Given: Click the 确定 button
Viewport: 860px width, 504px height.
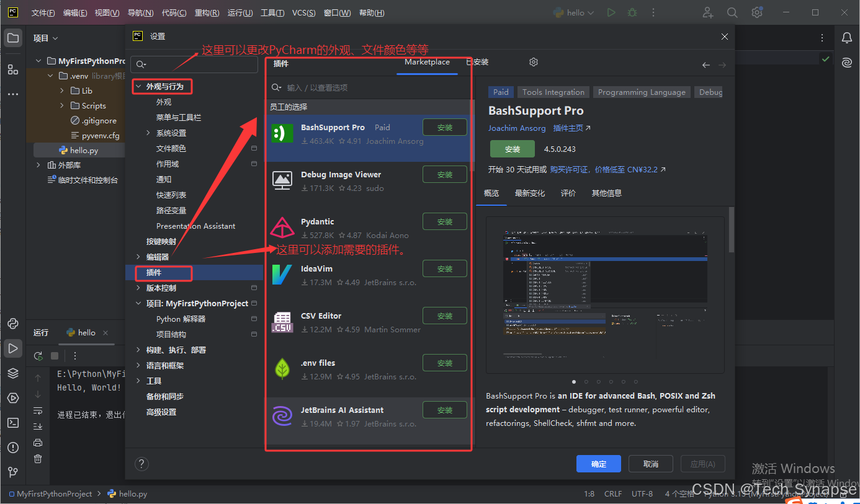Looking at the screenshot, I should [x=599, y=464].
